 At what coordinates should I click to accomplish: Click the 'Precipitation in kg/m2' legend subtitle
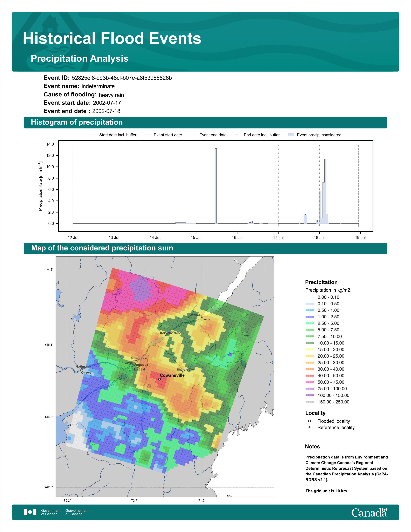pos(328,290)
